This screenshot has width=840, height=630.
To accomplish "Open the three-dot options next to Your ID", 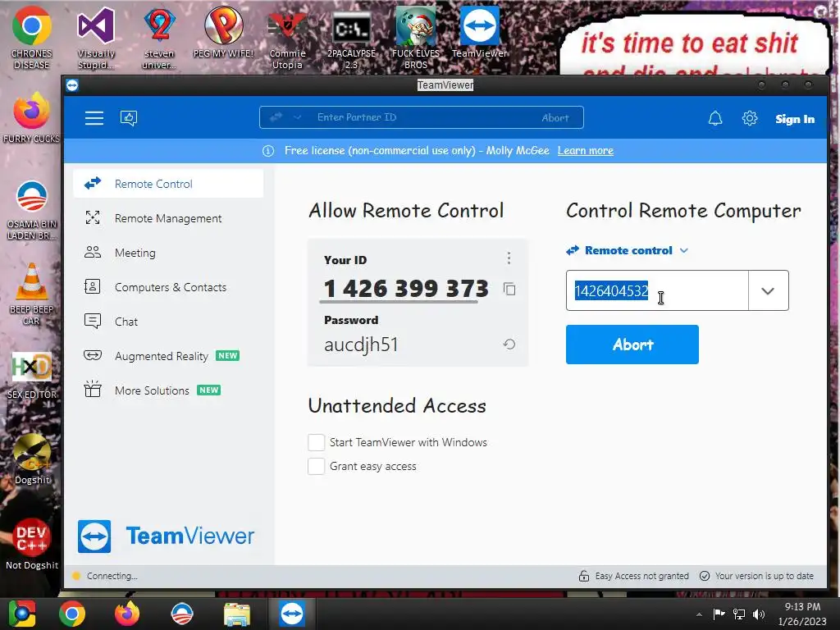I will point(509,258).
